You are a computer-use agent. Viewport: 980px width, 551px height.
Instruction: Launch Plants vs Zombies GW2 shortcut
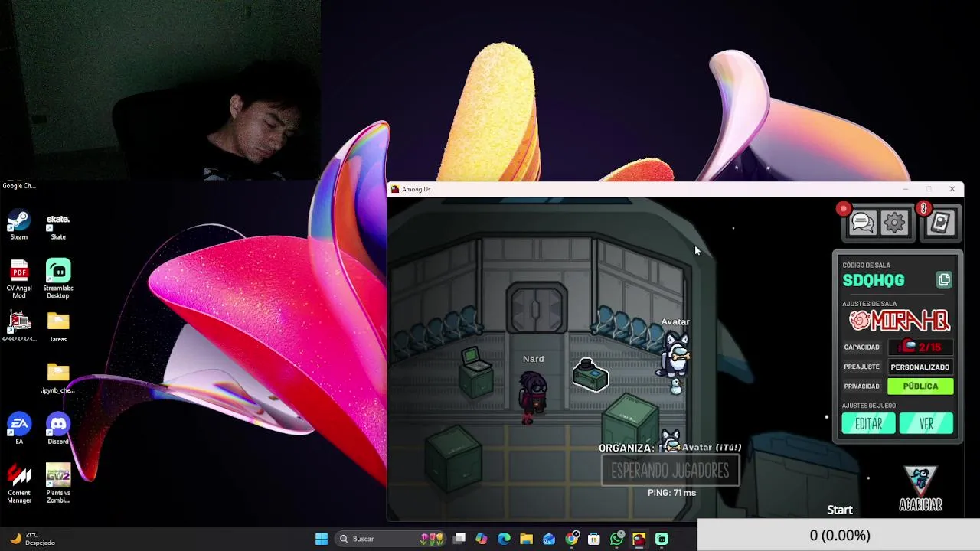58,483
